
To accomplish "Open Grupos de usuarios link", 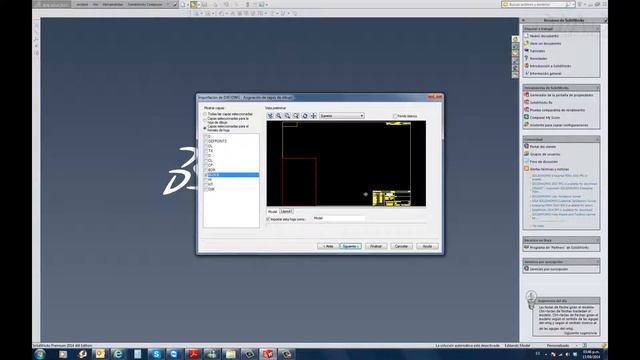I will (x=544, y=154).
